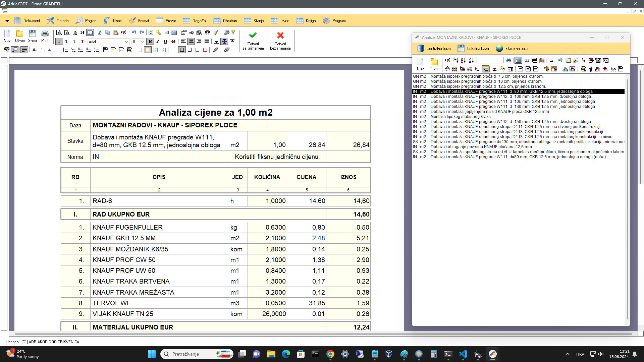This screenshot has height=362, width=644.
Task: Toggle table grid view in Analize toolbar
Action: [518, 60]
